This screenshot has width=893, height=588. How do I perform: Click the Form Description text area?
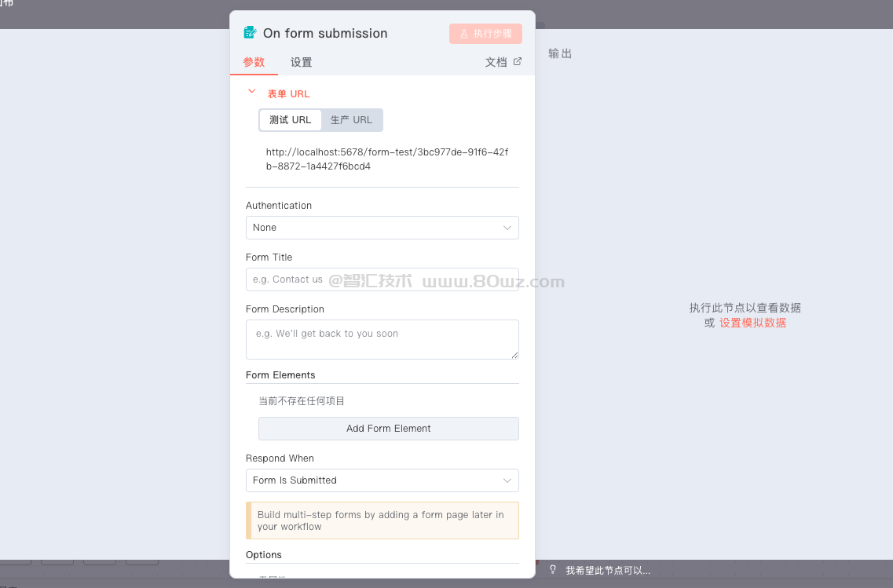(382, 339)
